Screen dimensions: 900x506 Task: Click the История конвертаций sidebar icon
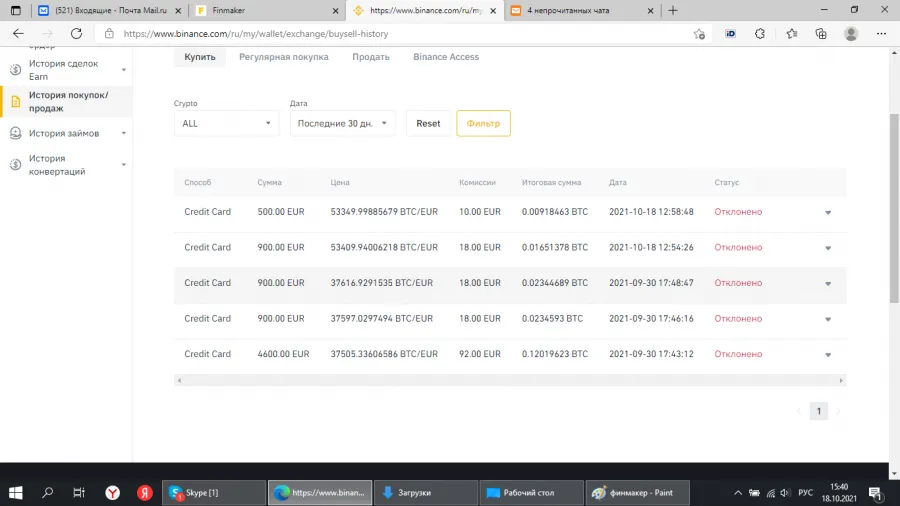pyautogui.click(x=15, y=165)
